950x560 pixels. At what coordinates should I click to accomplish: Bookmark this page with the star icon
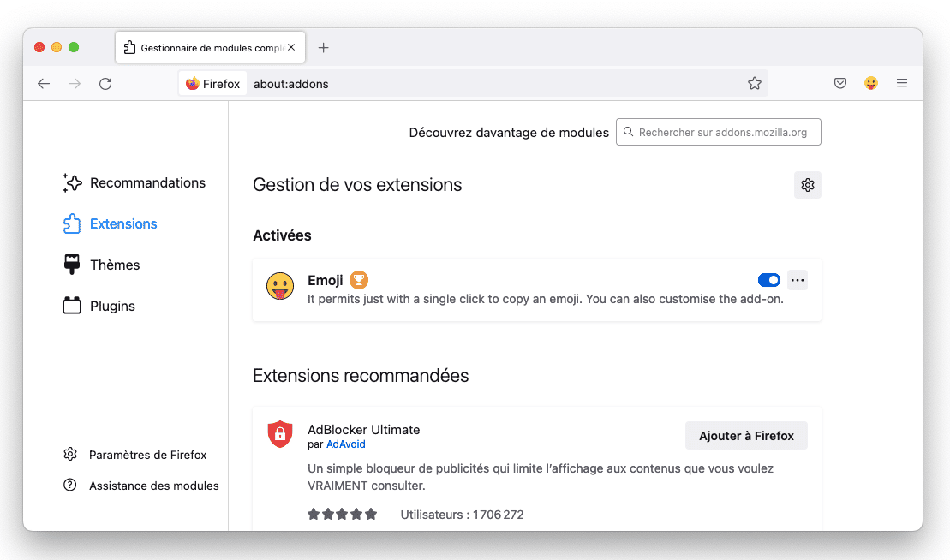point(754,84)
